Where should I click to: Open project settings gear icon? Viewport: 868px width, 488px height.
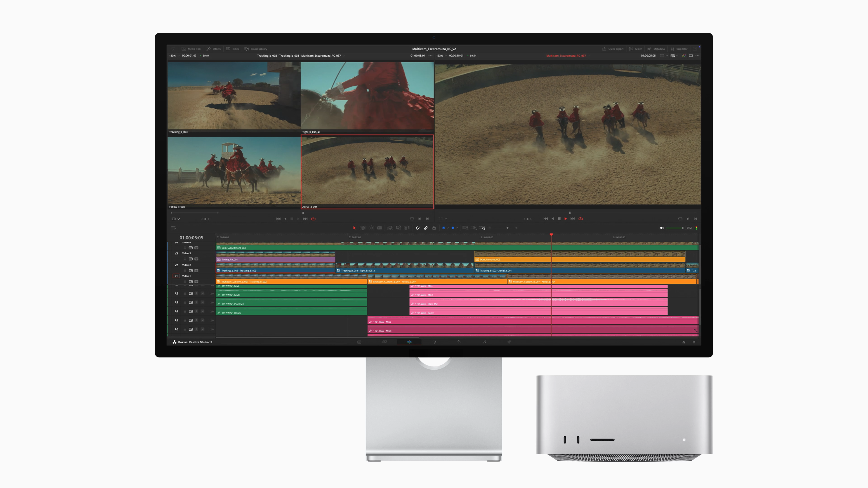694,342
